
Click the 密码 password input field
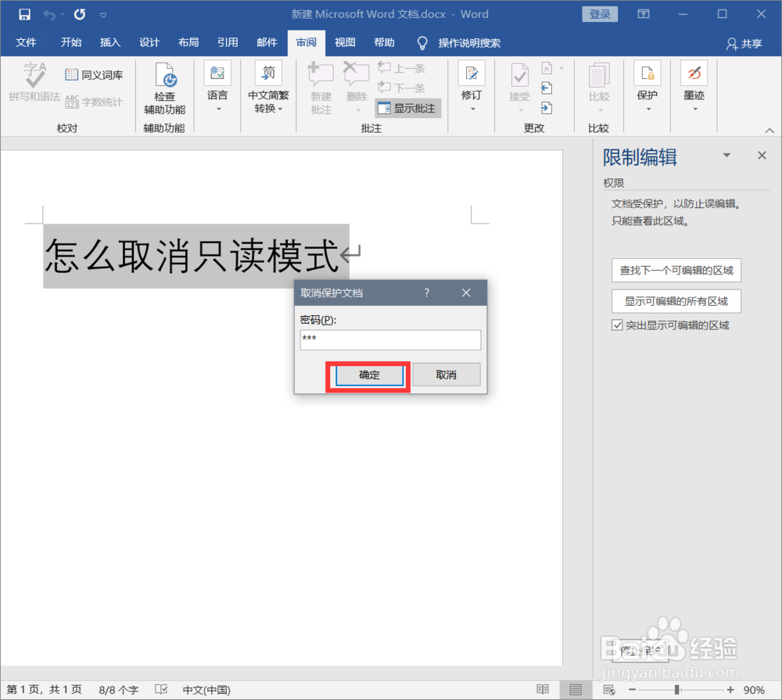(390, 339)
